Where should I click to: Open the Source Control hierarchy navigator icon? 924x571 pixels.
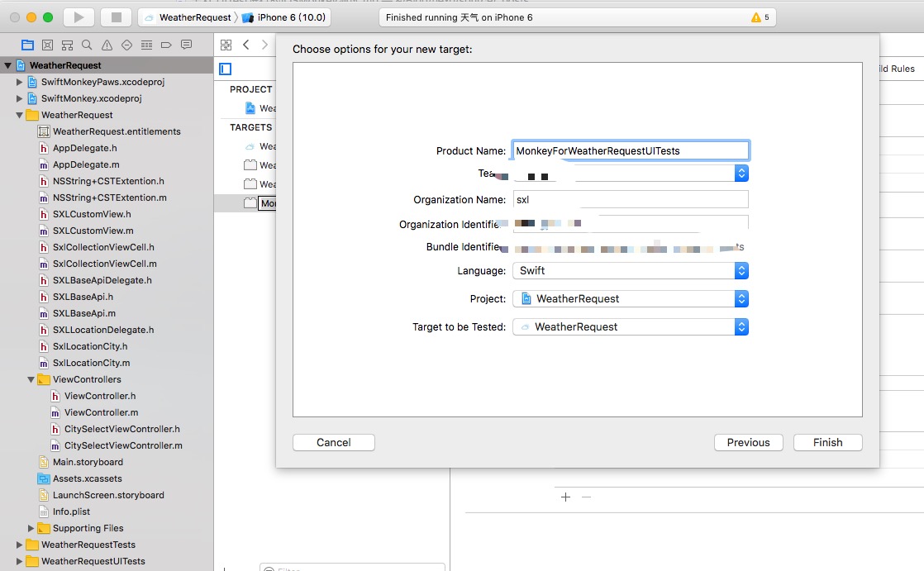click(67, 45)
